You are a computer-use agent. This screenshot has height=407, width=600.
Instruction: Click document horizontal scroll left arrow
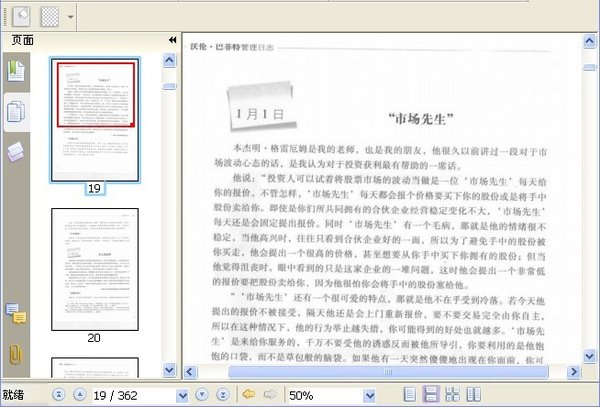coord(190,371)
